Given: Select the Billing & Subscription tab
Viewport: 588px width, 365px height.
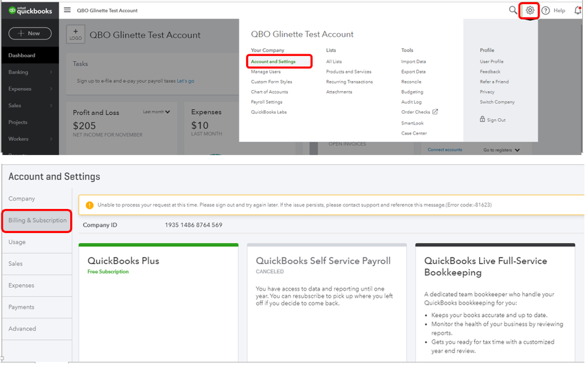Looking at the screenshot, I should click(37, 220).
